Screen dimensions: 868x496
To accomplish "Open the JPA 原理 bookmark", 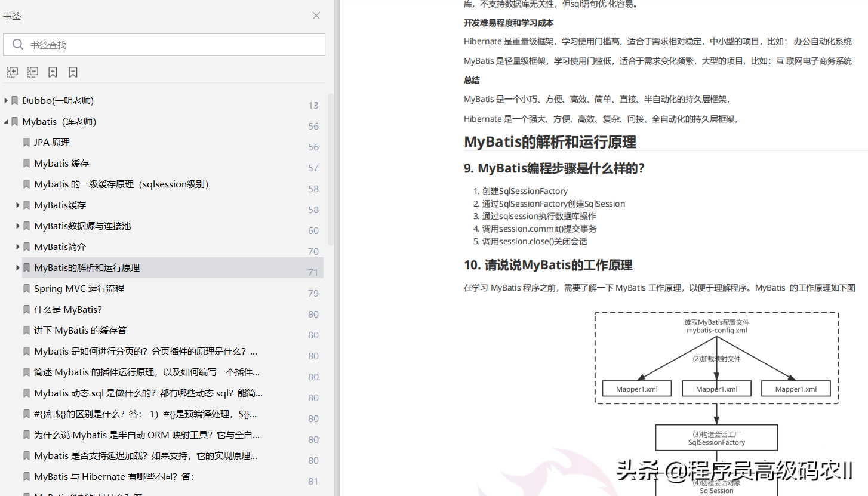I will point(52,143).
